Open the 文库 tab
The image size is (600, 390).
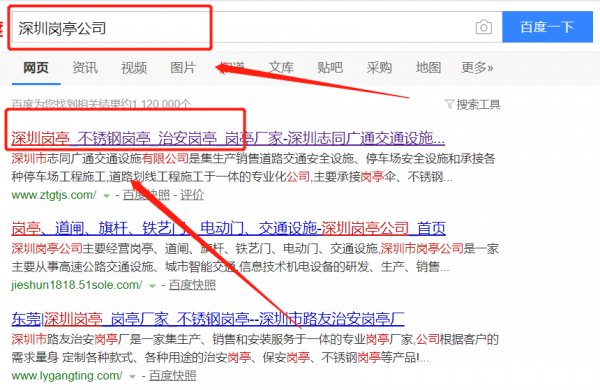(281, 68)
